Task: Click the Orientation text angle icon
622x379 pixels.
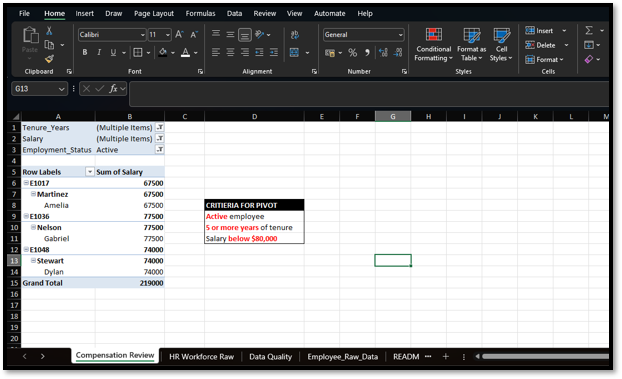Action: [259, 35]
